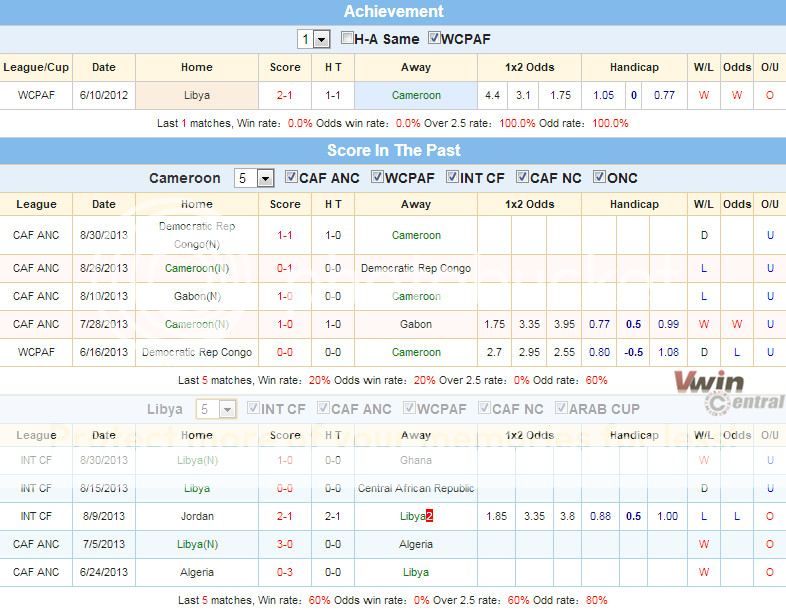The height and width of the screenshot is (613, 786).
Task: Click Libya home team in Achievement row
Action: click(x=197, y=96)
